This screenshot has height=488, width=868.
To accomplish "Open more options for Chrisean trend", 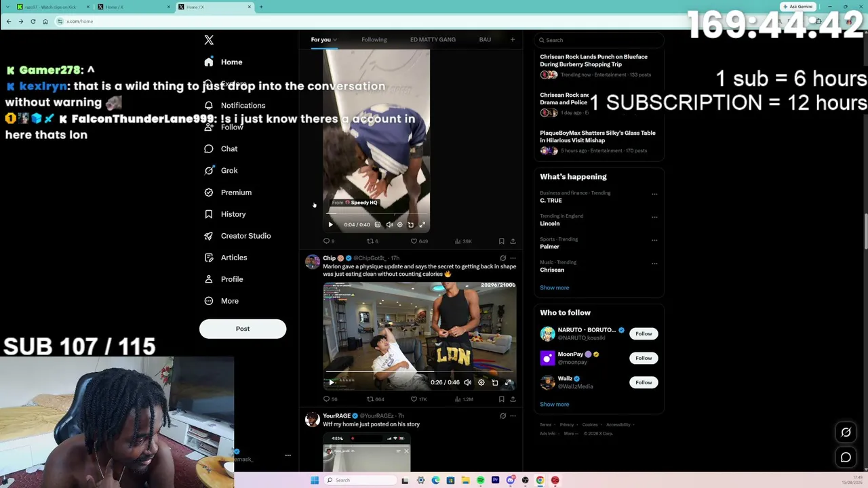I will pos(654,264).
